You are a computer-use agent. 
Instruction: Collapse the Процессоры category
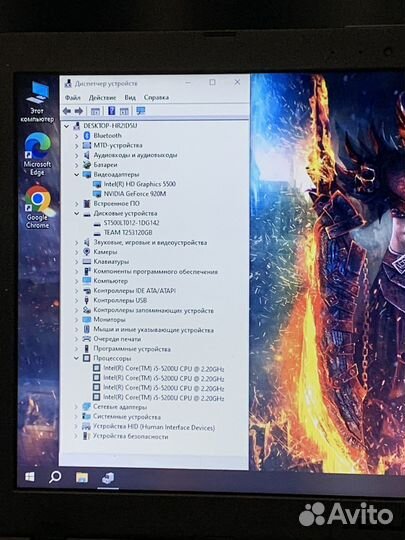click(x=76, y=359)
